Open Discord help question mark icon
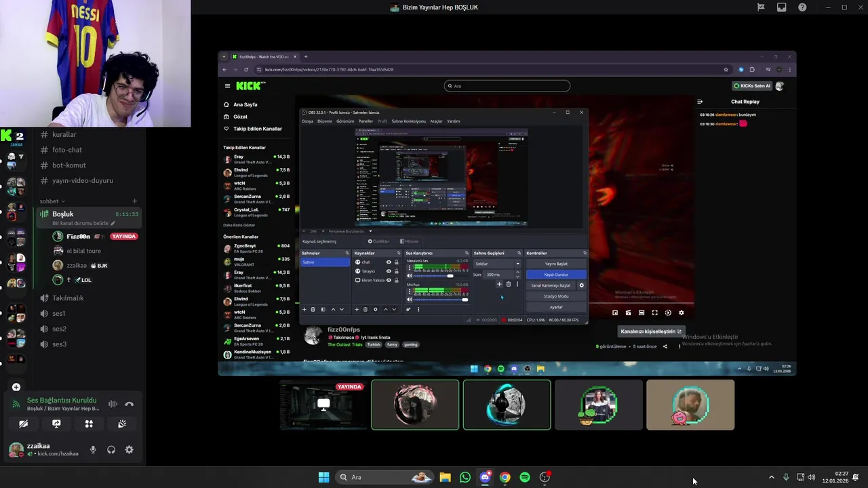 802,7
